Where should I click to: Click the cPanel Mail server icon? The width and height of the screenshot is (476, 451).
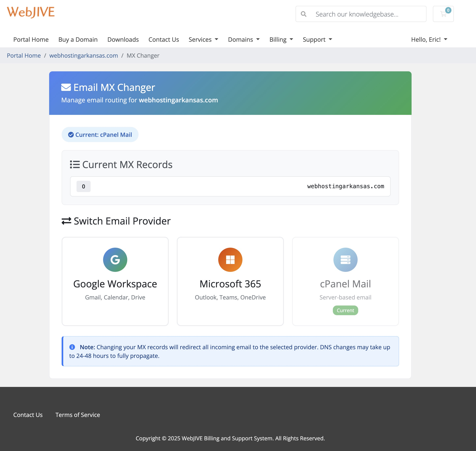(x=345, y=260)
